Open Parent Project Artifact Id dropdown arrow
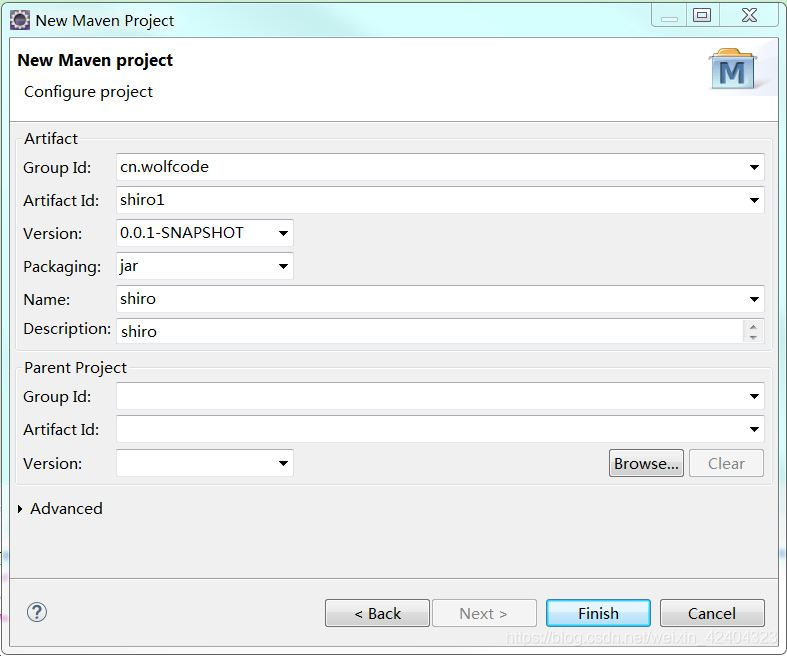The width and height of the screenshot is (787, 656). (754, 429)
